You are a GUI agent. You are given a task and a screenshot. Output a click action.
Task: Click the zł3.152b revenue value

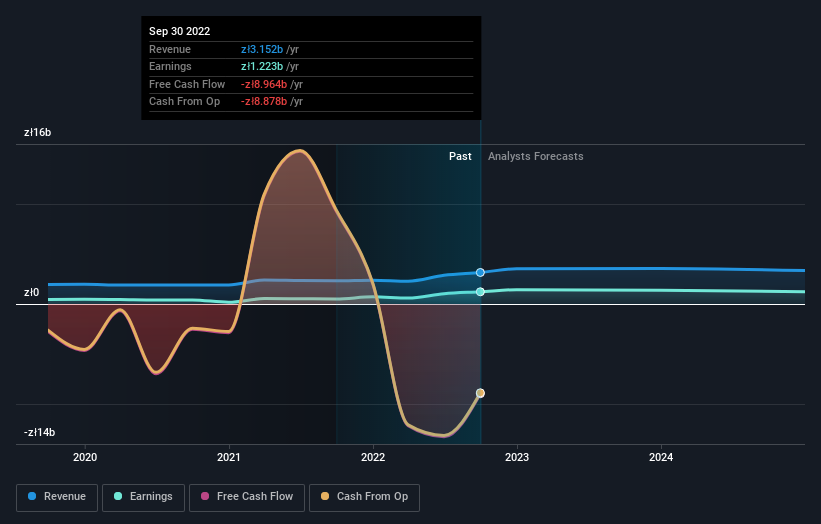coord(262,49)
